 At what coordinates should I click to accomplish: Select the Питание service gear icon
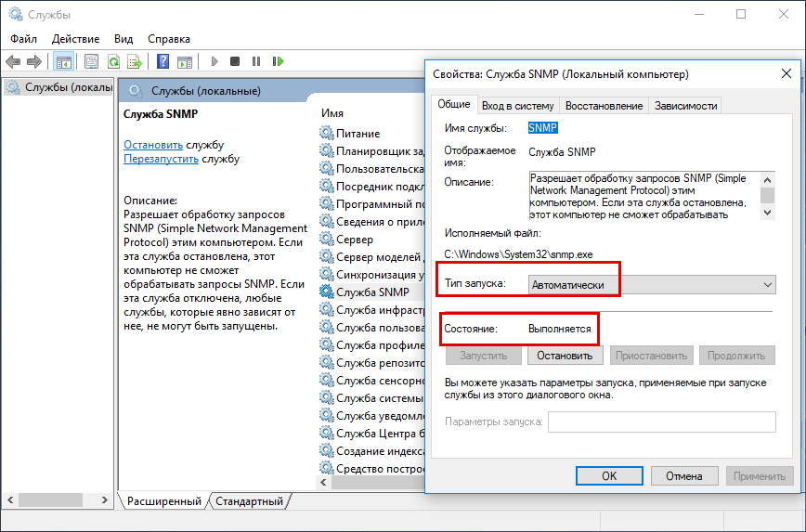327,133
